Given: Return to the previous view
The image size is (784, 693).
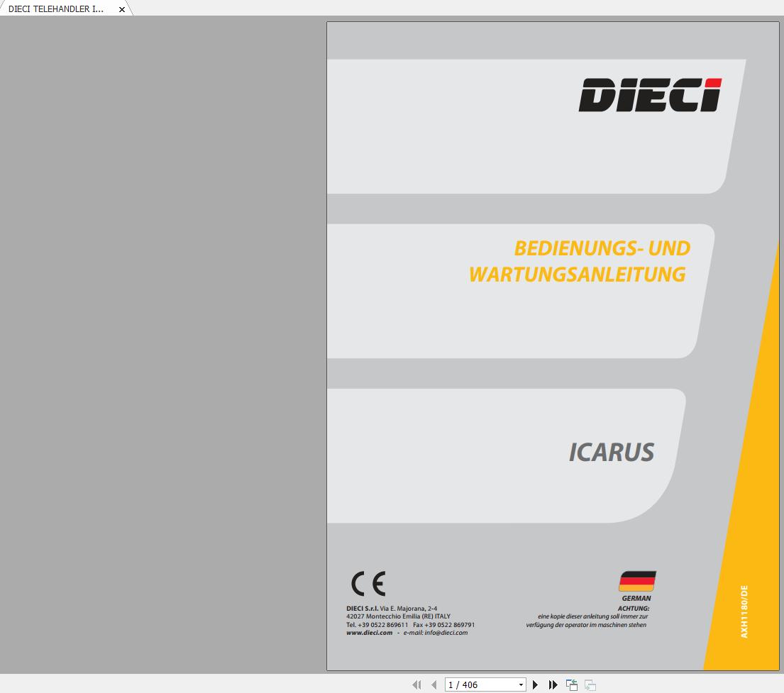Looking at the screenshot, I should 572,684.
